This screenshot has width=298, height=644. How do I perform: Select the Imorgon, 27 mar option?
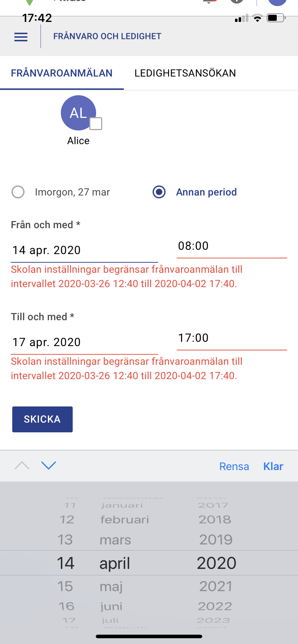pos(18,192)
